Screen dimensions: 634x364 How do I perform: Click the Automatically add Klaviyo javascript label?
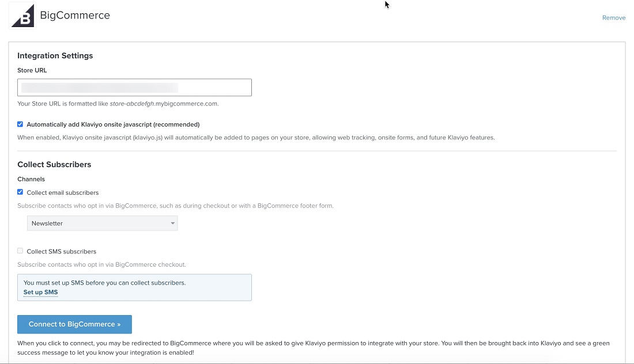[x=113, y=124]
